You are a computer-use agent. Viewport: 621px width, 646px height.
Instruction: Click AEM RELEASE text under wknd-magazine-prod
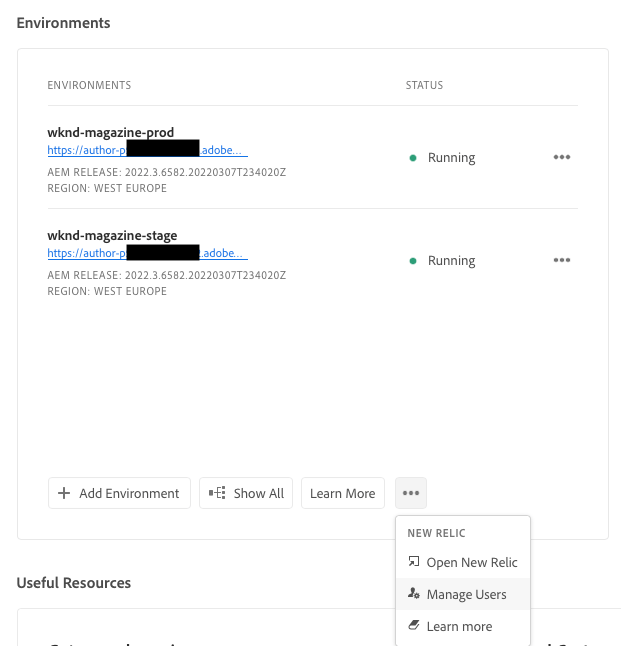pos(166,172)
